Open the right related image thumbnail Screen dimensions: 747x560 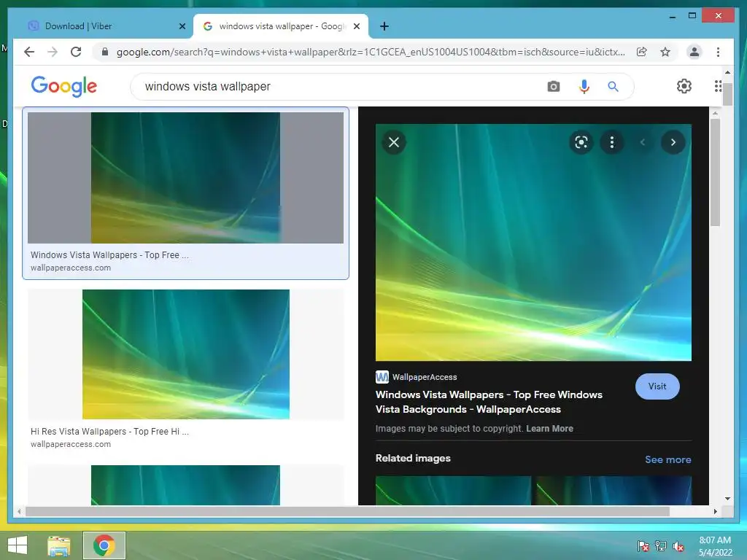click(614, 491)
